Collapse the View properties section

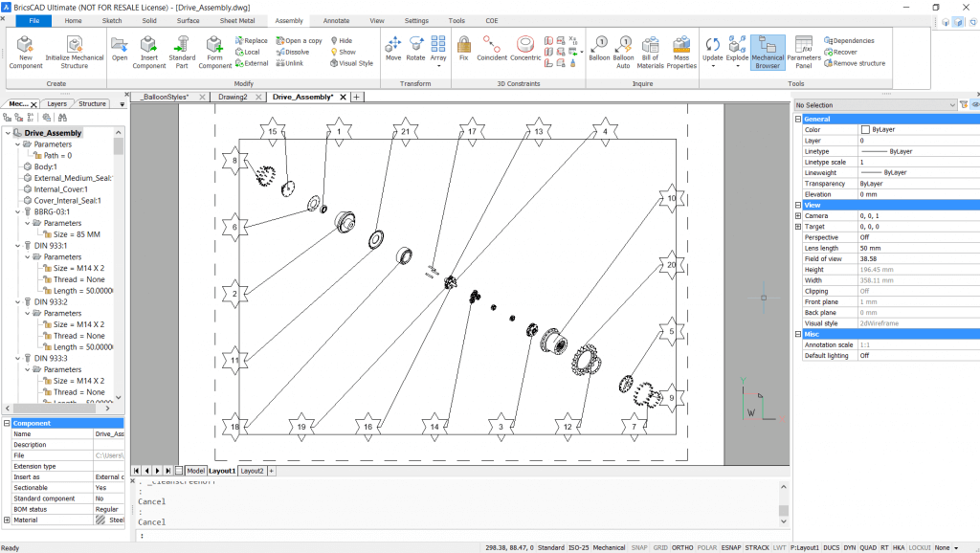[x=798, y=205]
